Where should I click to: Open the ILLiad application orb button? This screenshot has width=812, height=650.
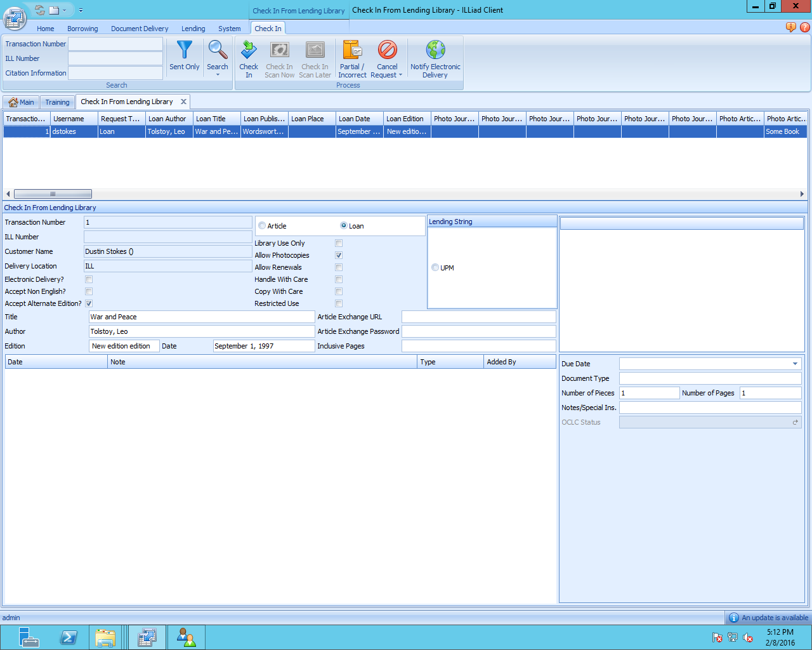(x=14, y=18)
